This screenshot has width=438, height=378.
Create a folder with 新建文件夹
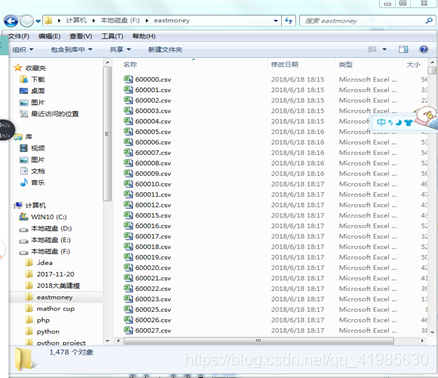pyautogui.click(x=165, y=50)
